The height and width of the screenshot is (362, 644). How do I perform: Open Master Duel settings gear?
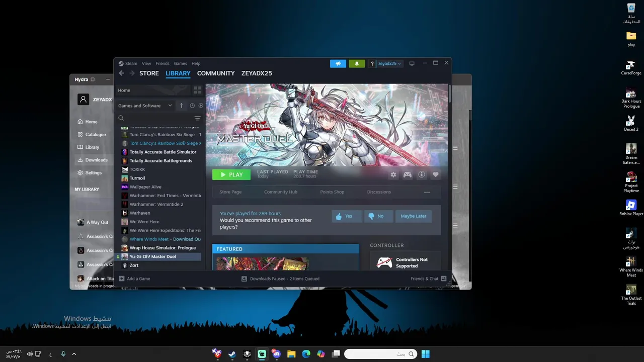coord(393,174)
